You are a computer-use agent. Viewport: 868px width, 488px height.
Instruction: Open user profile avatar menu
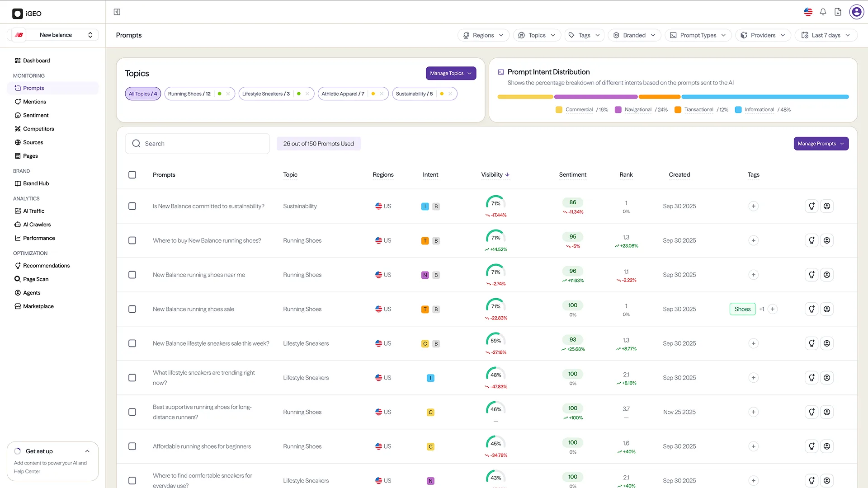point(857,12)
